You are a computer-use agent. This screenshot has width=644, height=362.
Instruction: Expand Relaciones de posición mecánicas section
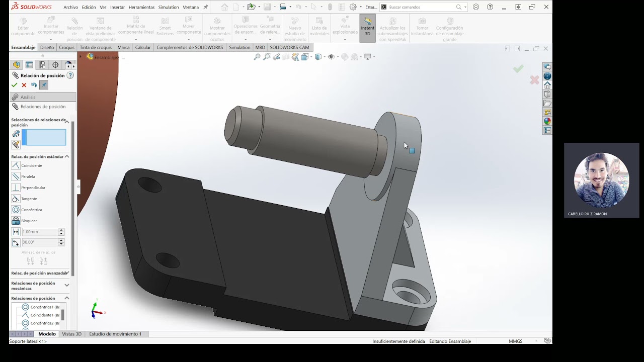coord(67,285)
